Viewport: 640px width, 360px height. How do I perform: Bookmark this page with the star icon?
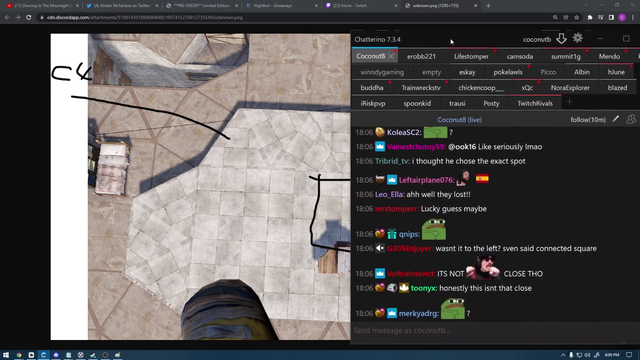pos(576,18)
